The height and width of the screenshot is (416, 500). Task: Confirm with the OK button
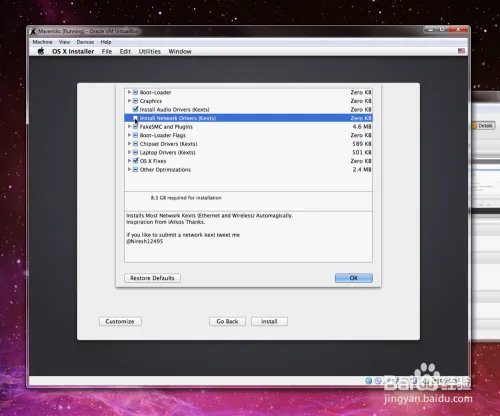pos(354,278)
